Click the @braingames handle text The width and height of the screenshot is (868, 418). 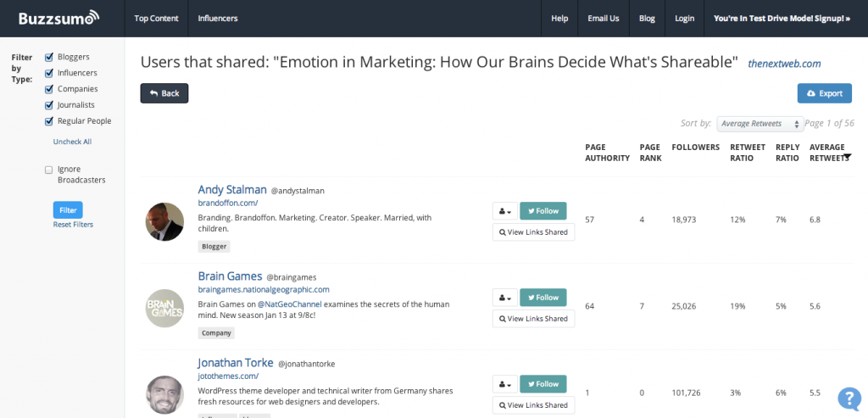pos(292,277)
